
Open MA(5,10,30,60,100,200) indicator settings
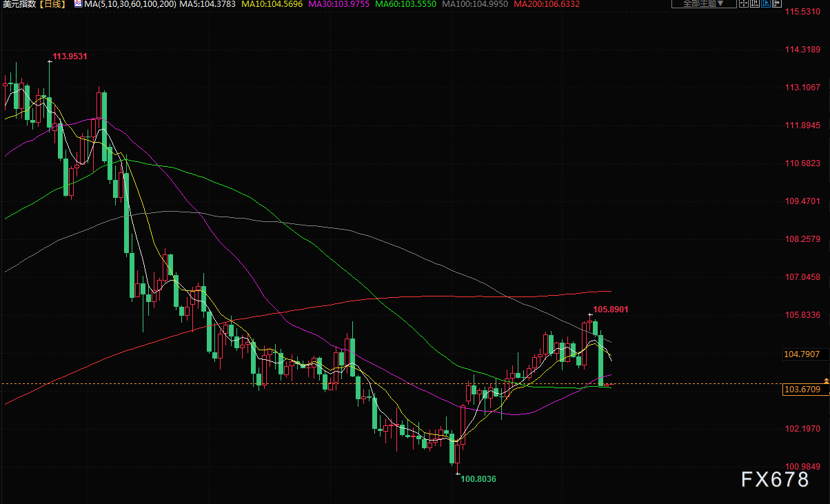point(130,4)
